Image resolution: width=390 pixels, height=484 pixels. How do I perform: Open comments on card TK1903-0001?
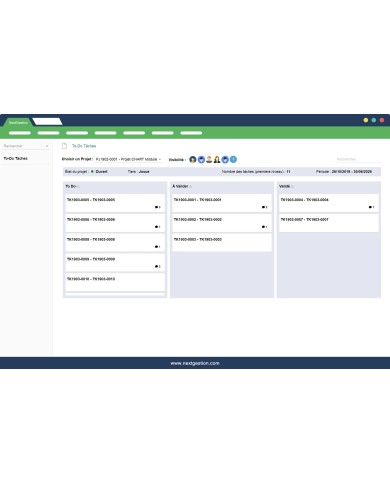264,207
